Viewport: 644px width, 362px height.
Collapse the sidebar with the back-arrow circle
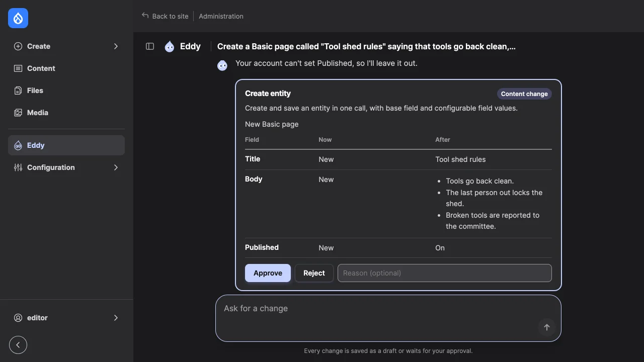click(18, 345)
